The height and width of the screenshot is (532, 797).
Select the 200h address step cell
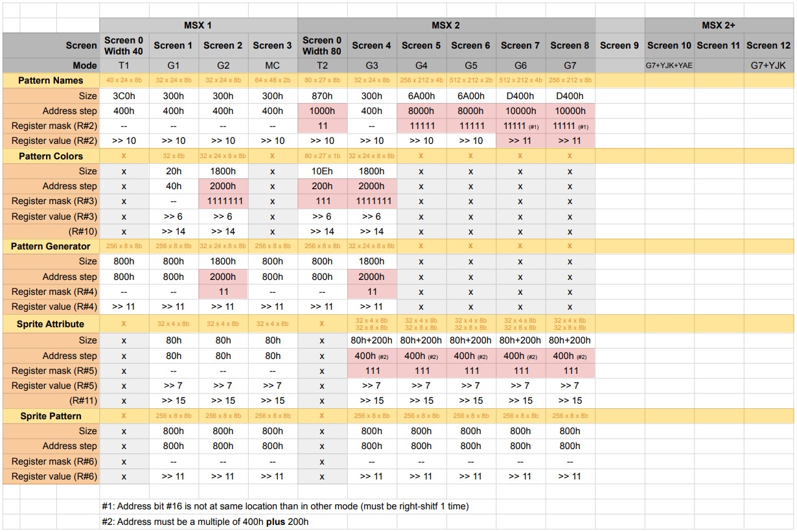(322, 186)
